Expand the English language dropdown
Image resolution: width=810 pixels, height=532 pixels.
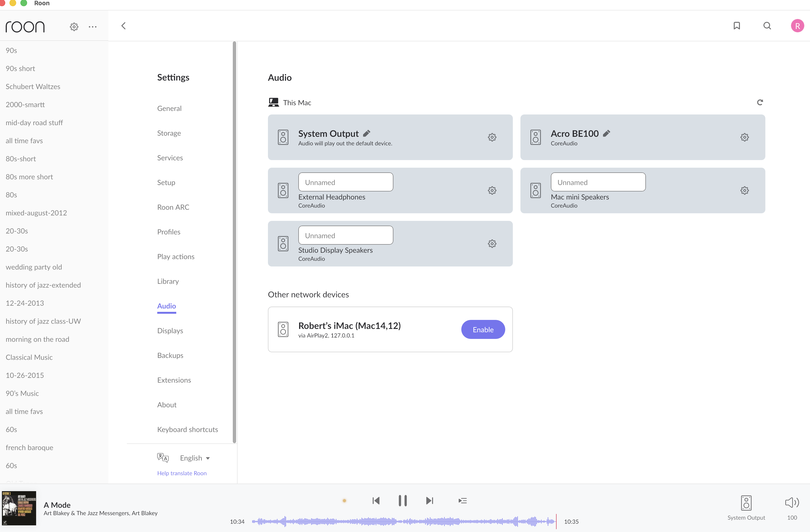(195, 458)
